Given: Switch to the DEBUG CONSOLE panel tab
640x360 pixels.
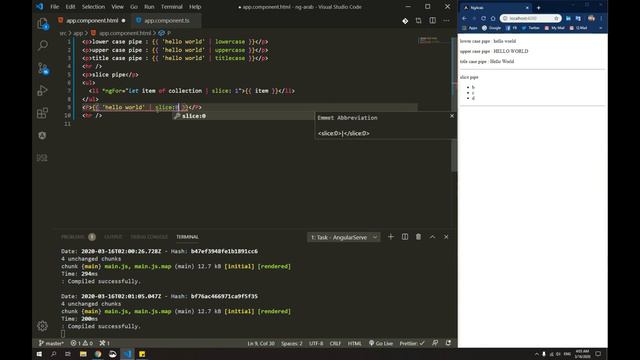Looking at the screenshot, I should pos(149,237).
